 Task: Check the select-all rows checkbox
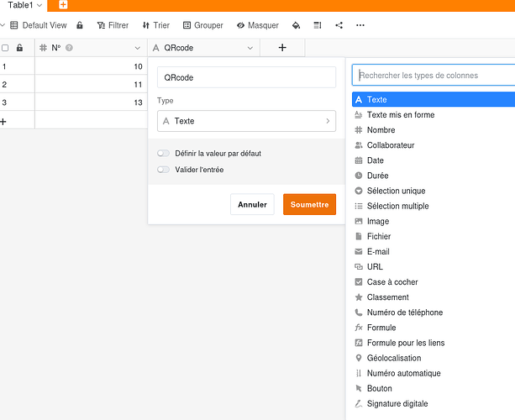5,49
